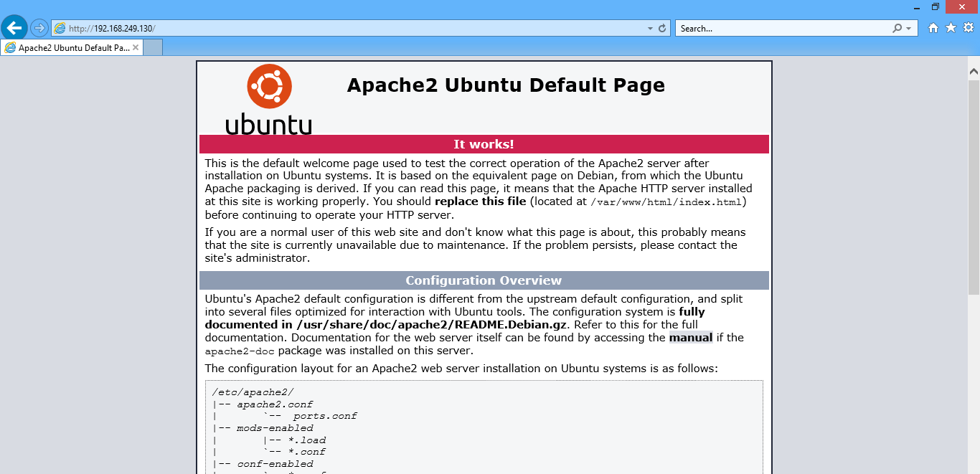
Task: Click mods-enabled in the layout listing
Action: (x=275, y=428)
